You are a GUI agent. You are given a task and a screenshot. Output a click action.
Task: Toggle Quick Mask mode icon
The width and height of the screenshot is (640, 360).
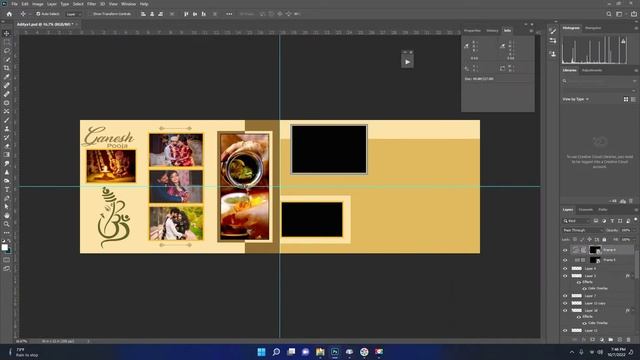tap(7, 260)
